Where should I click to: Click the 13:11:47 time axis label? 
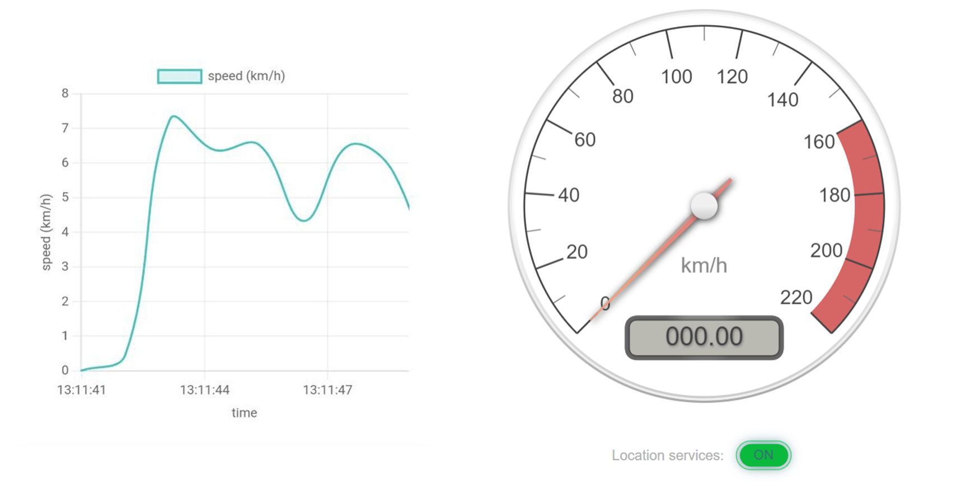click(328, 390)
